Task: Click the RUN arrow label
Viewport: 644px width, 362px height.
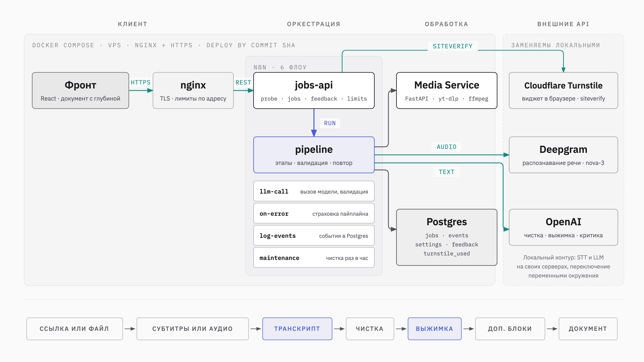Action: pyautogui.click(x=330, y=123)
